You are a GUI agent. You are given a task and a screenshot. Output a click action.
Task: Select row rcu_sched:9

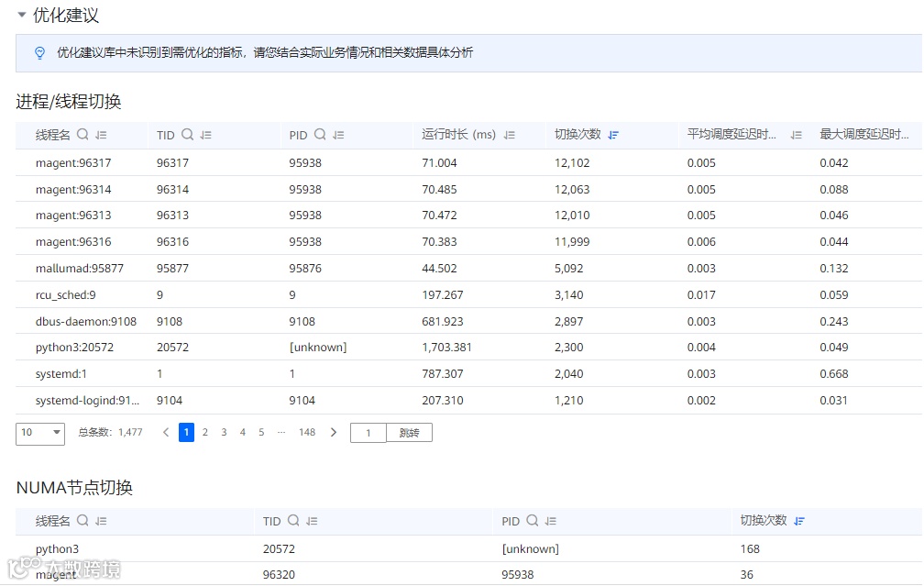tap(468, 294)
